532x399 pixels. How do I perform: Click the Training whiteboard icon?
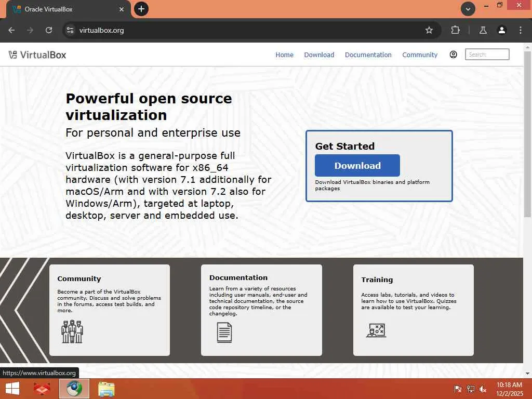(x=376, y=330)
